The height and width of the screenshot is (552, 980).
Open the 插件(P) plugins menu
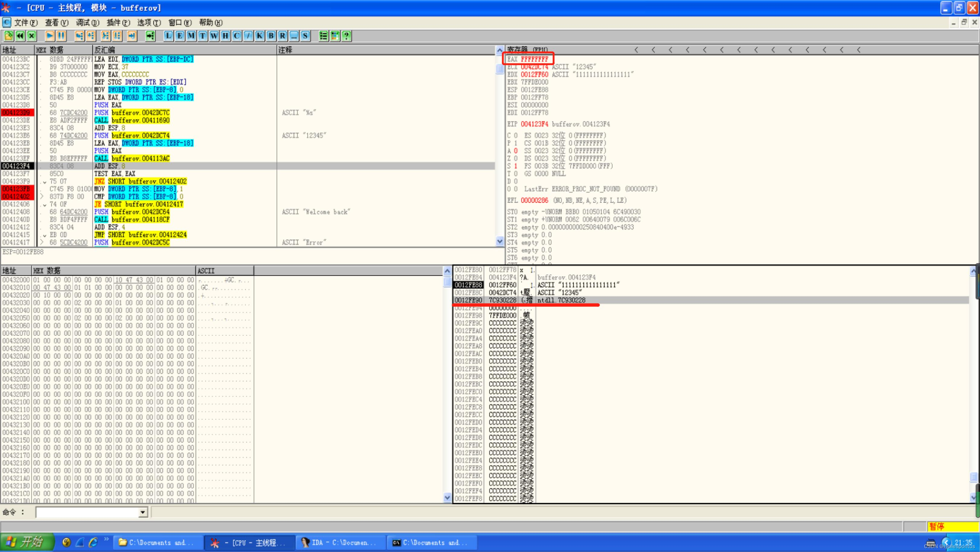[118, 22]
